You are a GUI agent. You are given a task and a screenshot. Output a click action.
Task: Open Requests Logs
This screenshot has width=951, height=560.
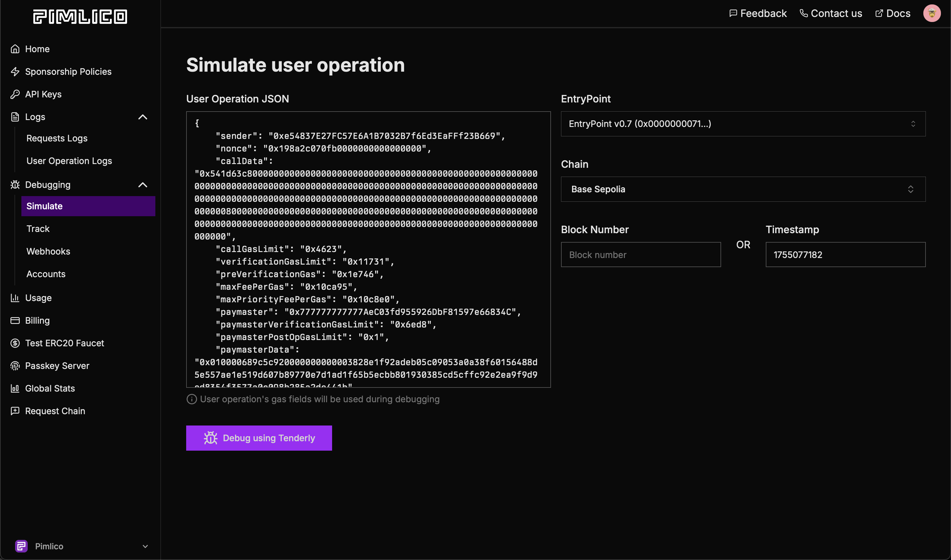coord(57,138)
